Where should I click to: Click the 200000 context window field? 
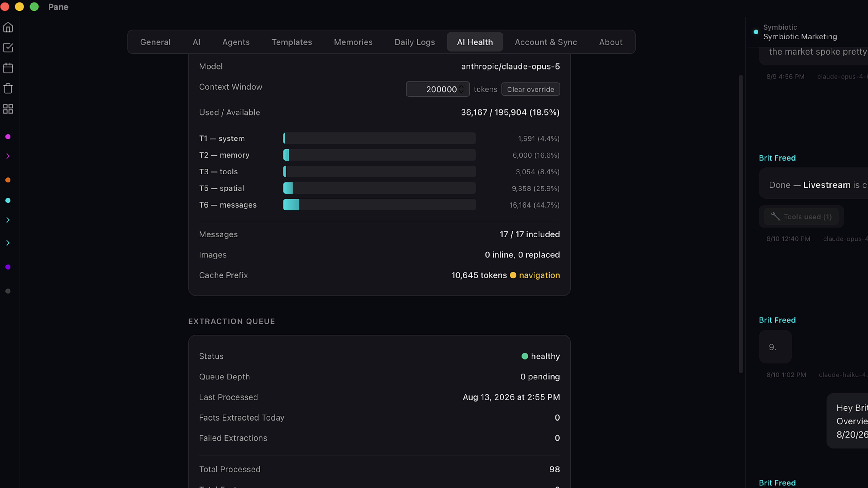pos(437,89)
